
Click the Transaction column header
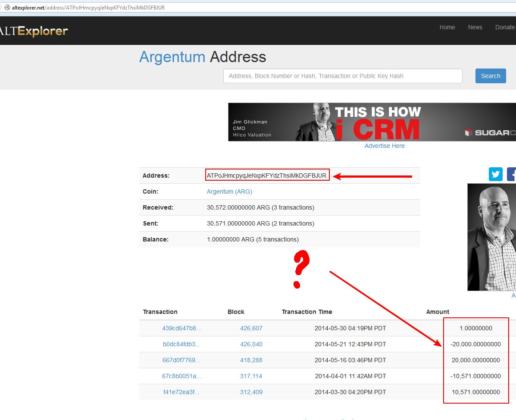click(x=160, y=312)
